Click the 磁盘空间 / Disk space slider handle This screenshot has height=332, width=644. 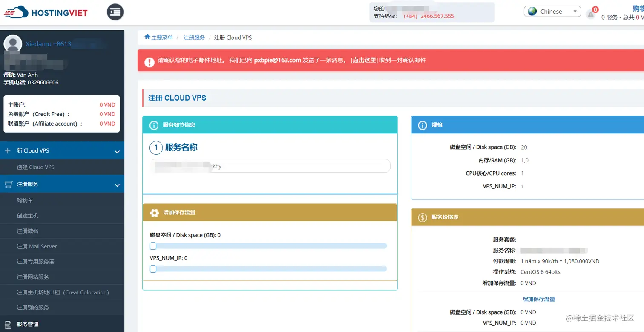tap(153, 246)
